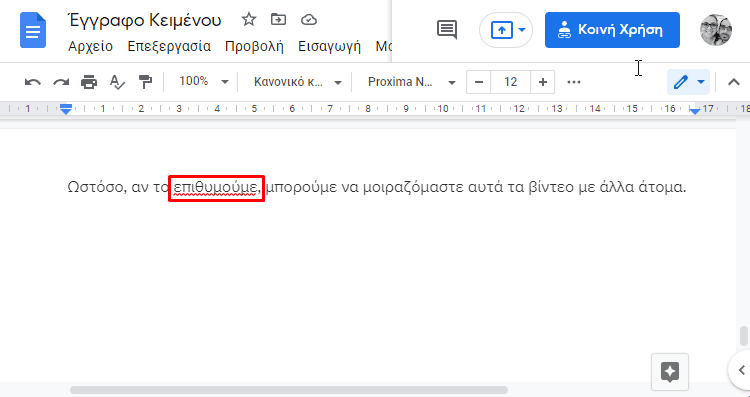This screenshot has height=397, width=750.
Task: Check cloud save status icon
Action: [309, 20]
